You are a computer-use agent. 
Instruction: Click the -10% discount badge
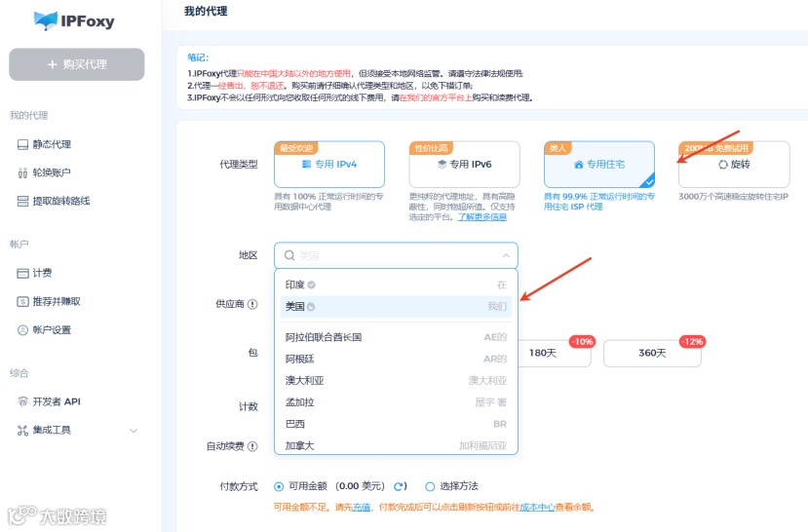point(583,341)
